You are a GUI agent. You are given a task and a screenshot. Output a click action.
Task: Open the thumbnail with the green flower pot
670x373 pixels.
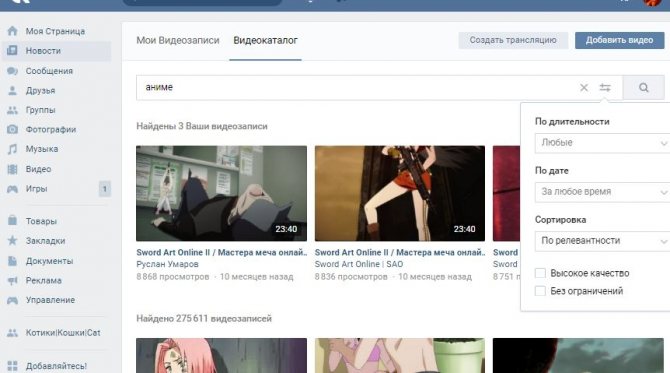(x=400, y=355)
